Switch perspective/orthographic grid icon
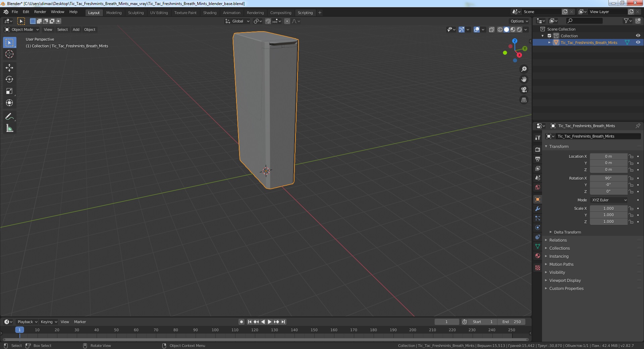Image resolution: width=644 pixels, height=349 pixels. click(x=524, y=100)
